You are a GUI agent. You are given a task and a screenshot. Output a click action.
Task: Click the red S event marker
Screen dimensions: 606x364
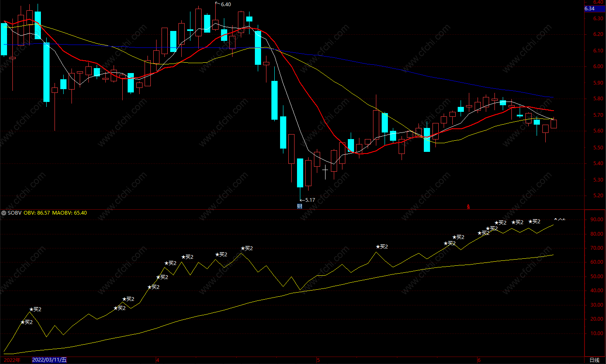tap(468, 207)
